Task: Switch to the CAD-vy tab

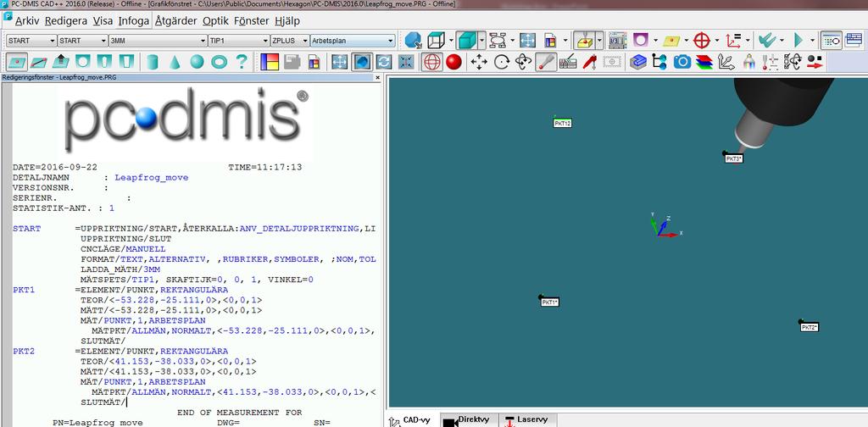Action: 411,420
